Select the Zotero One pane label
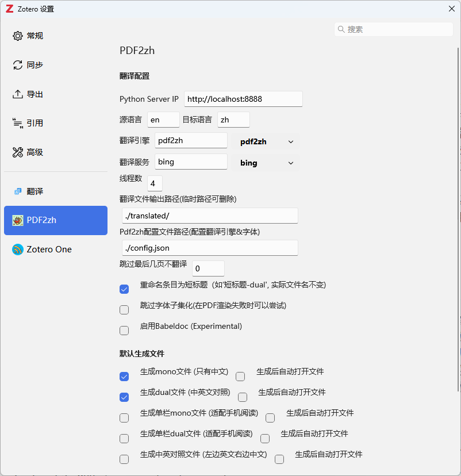This screenshot has height=476, width=461. [49, 249]
